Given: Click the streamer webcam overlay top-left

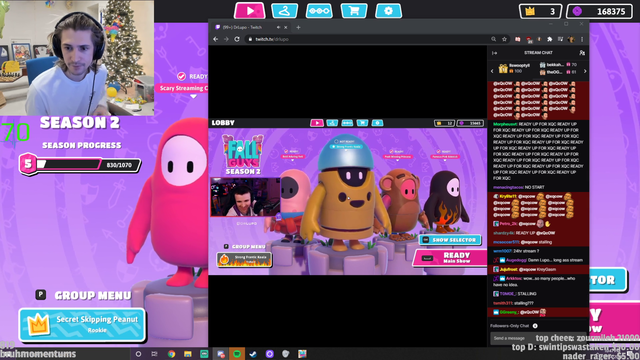Looking at the screenshot, I should click(77, 58).
